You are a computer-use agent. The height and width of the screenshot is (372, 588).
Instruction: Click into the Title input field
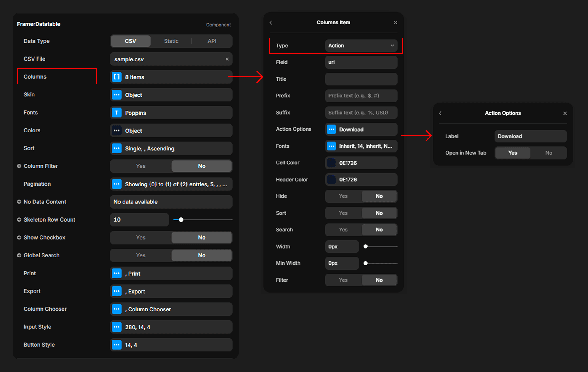pyautogui.click(x=361, y=79)
